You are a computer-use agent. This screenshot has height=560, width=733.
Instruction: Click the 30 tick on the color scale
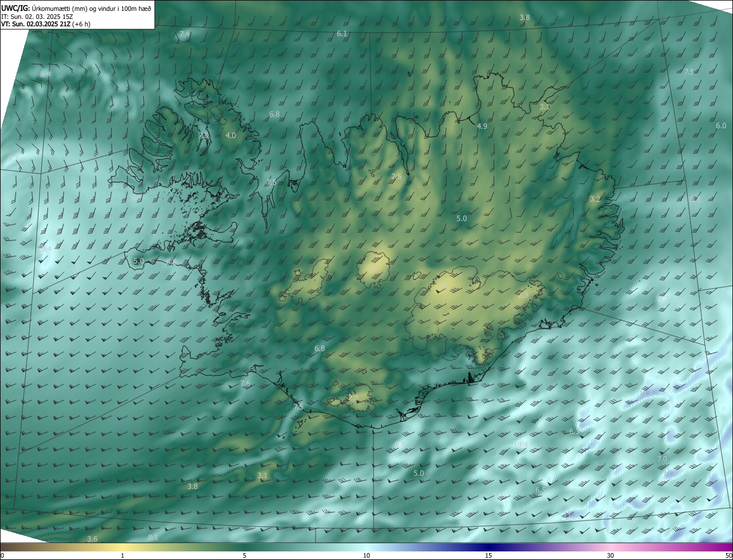610,556
